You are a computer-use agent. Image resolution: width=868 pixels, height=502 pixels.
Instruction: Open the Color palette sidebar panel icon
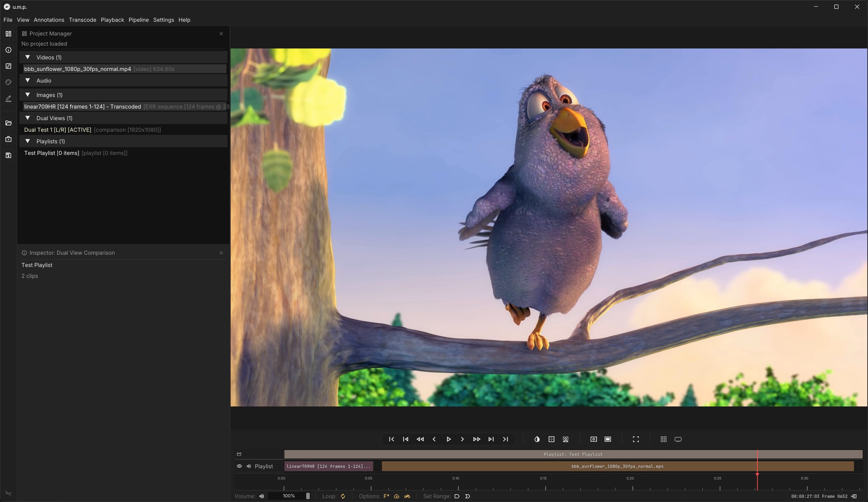pos(8,82)
